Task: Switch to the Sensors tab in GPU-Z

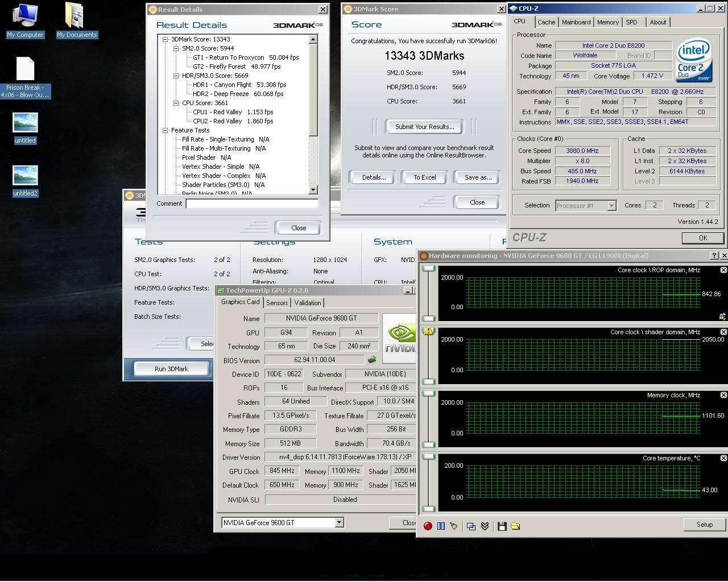Action: click(277, 303)
